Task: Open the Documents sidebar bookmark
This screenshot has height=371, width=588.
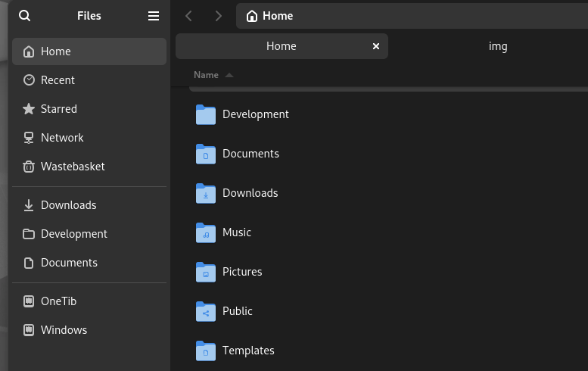Action: (x=89, y=263)
